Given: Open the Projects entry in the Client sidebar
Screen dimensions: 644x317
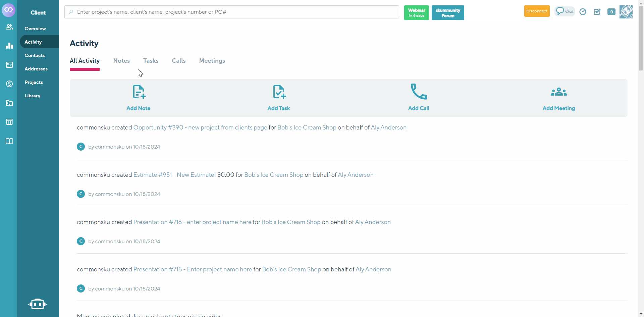Looking at the screenshot, I should pyautogui.click(x=34, y=82).
